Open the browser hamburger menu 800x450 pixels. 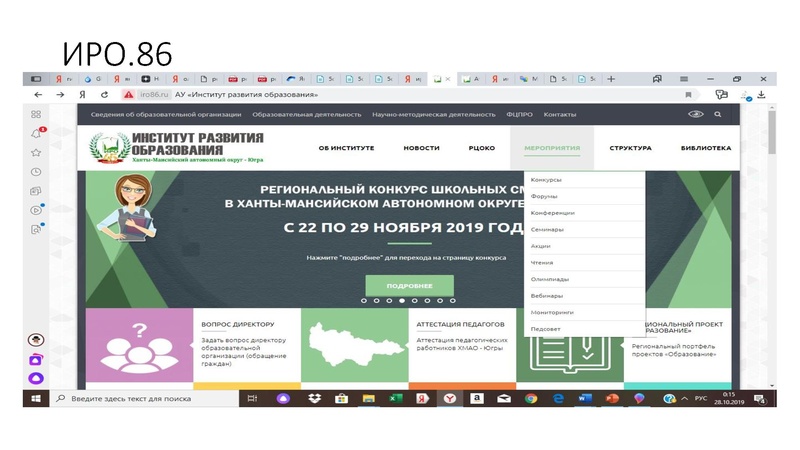coord(684,79)
